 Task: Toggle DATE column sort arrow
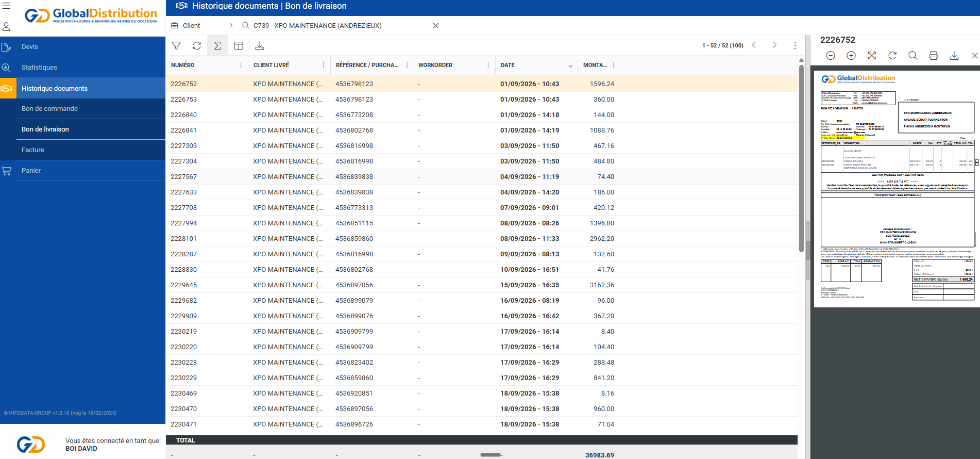click(x=570, y=66)
